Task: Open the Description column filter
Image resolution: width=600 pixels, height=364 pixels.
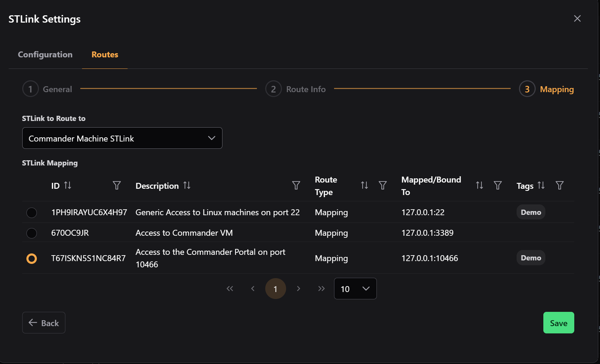Action: pos(296,185)
